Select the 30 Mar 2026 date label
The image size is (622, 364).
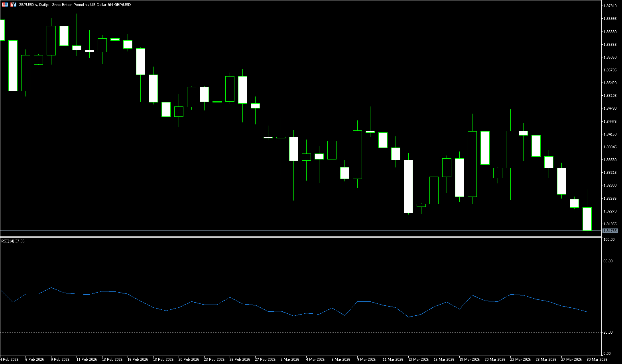(597, 360)
